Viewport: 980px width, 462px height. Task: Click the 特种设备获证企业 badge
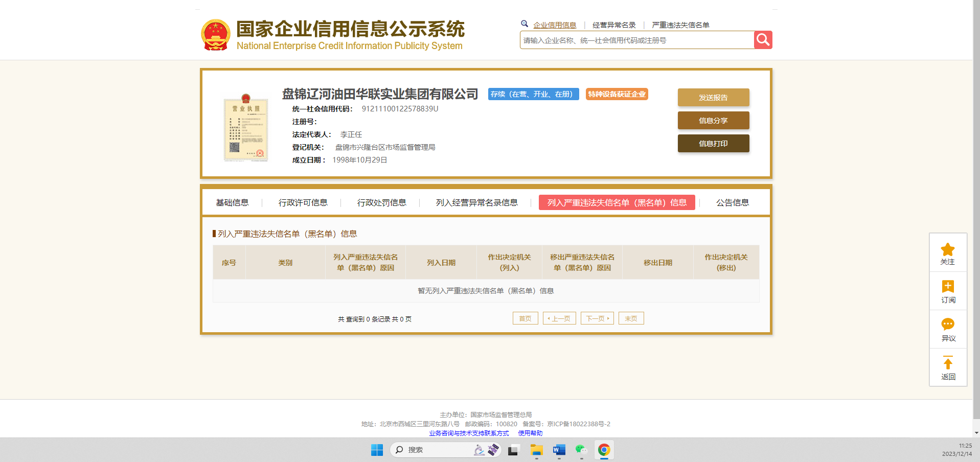coord(617,94)
